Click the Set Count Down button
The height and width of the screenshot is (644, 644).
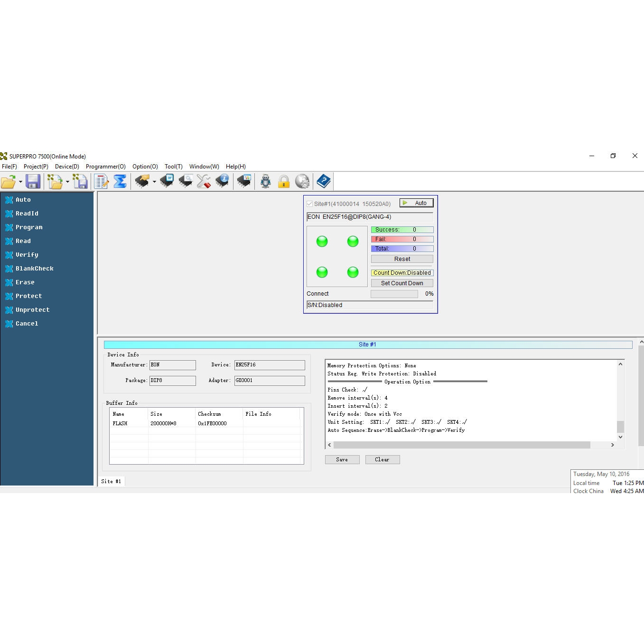click(x=401, y=283)
